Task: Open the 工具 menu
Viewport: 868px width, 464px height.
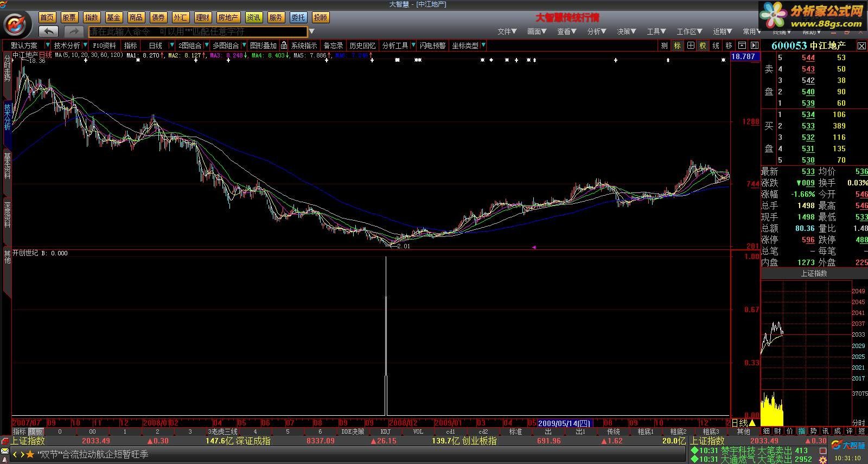Action: click(656, 31)
